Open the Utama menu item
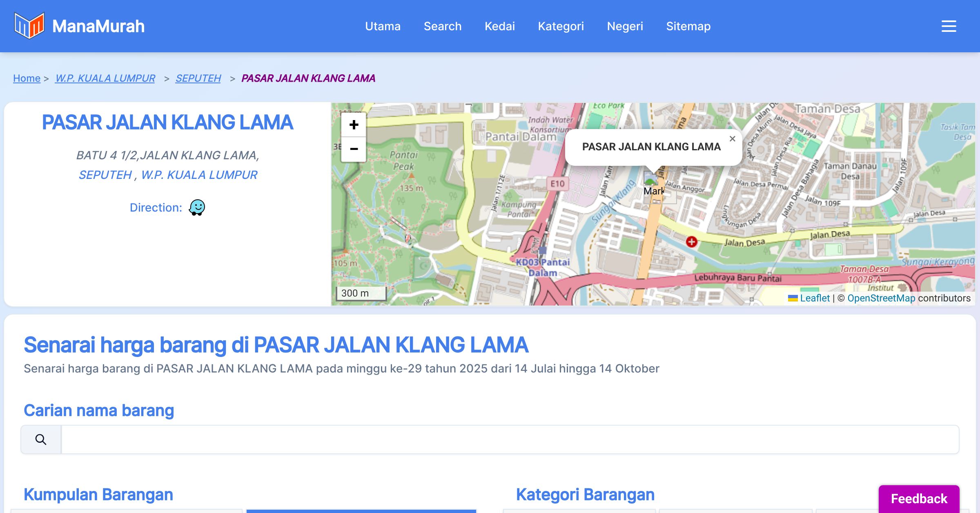 pyautogui.click(x=383, y=26)
